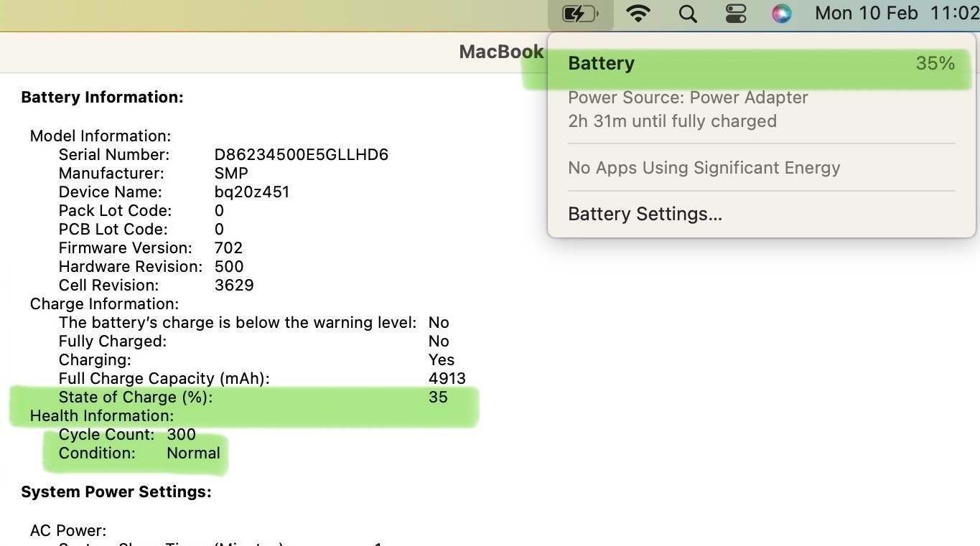Click the Cycle Count label
This screenshot has width=980, height=546.
107,434
